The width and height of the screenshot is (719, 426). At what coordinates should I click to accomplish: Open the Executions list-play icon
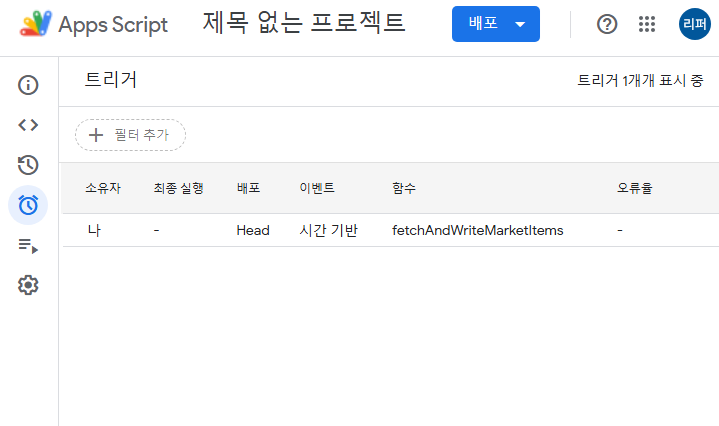click(28, 246)
